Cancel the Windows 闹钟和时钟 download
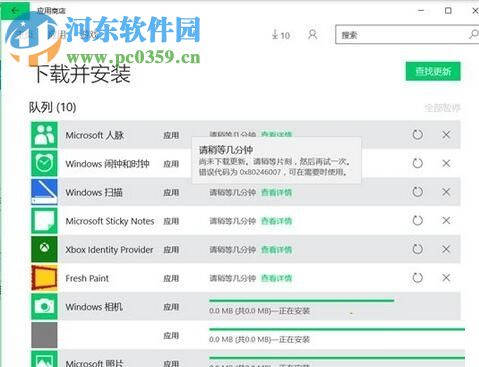Image resolution: width=479 pixels, height=367 pixels. [446, 163]
